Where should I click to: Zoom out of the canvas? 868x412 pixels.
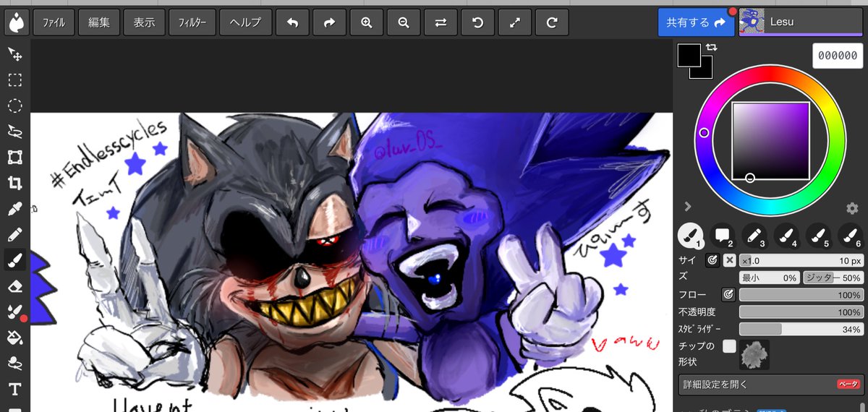404,22
